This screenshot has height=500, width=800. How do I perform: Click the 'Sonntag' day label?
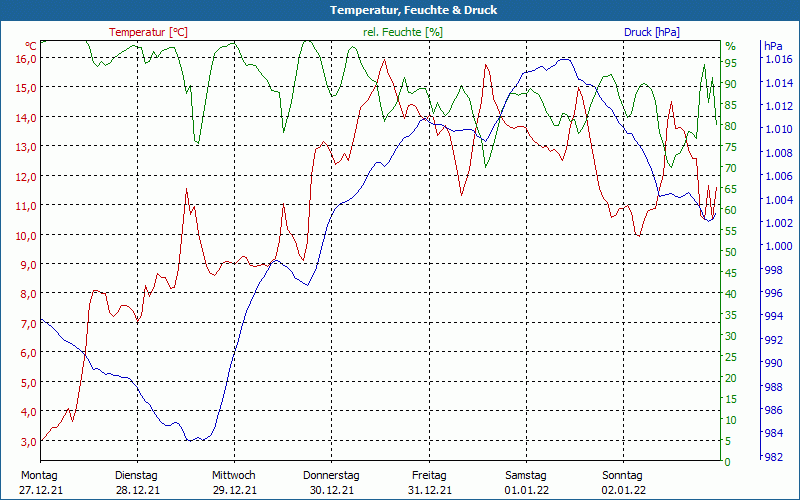click(x=622, y=475)
